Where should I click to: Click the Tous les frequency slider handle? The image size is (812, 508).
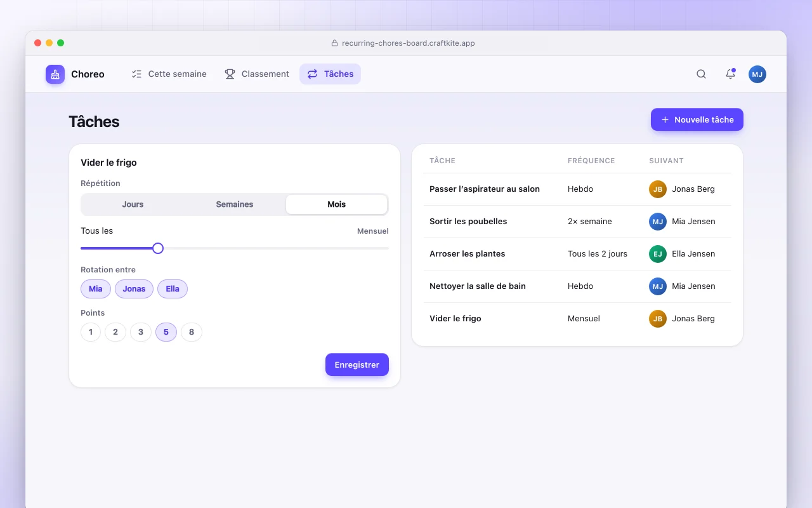pyautogui.click(x=158, y=248)
